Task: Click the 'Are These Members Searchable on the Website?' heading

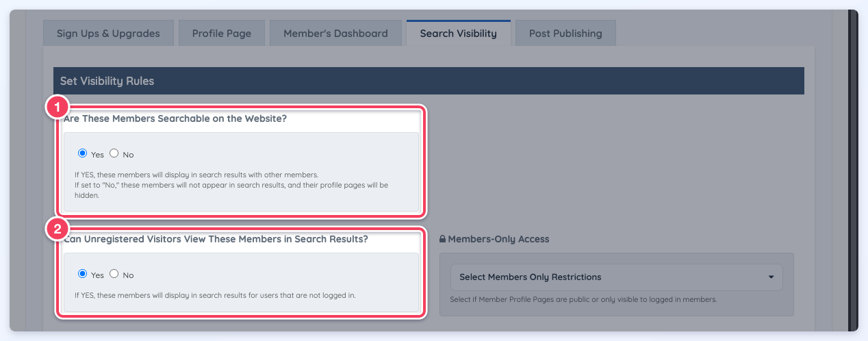Action: point(175,118)
